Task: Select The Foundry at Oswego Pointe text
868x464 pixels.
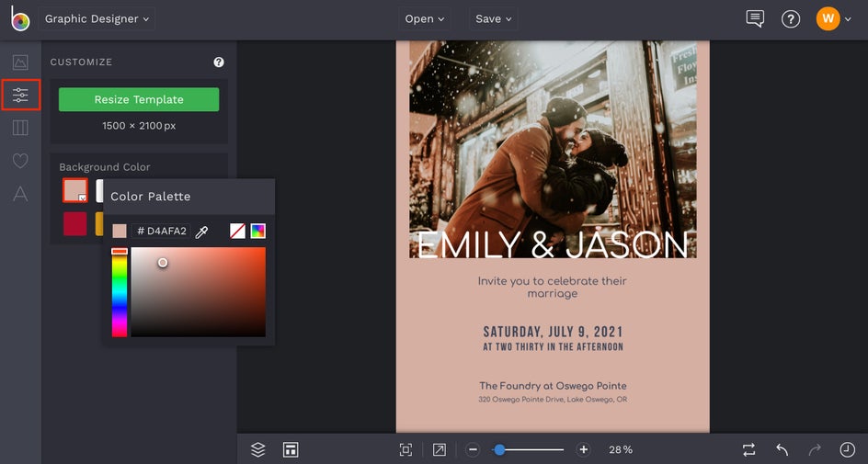Action: [x=553, y=386]
